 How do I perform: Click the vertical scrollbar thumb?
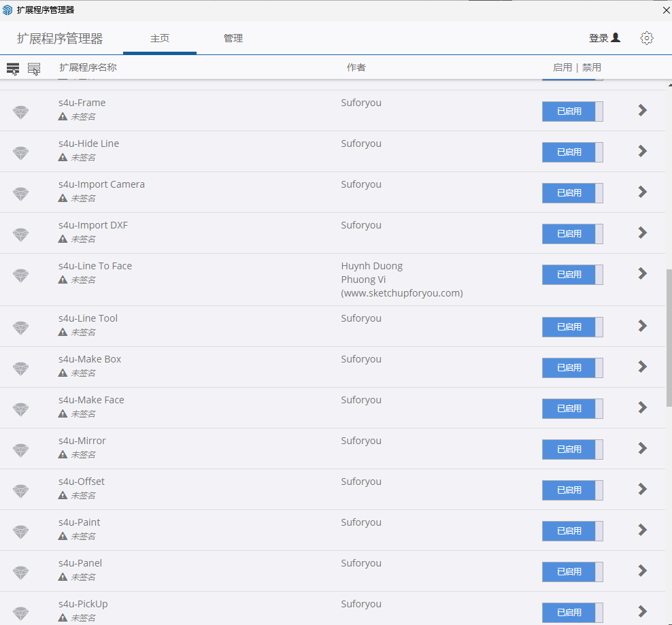click(669, 337)
